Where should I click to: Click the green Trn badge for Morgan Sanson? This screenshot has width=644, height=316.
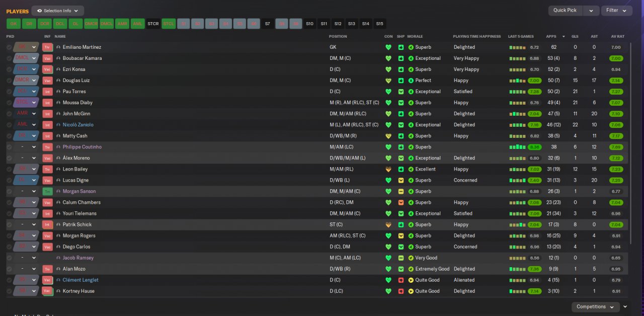(x=48, y=191)
